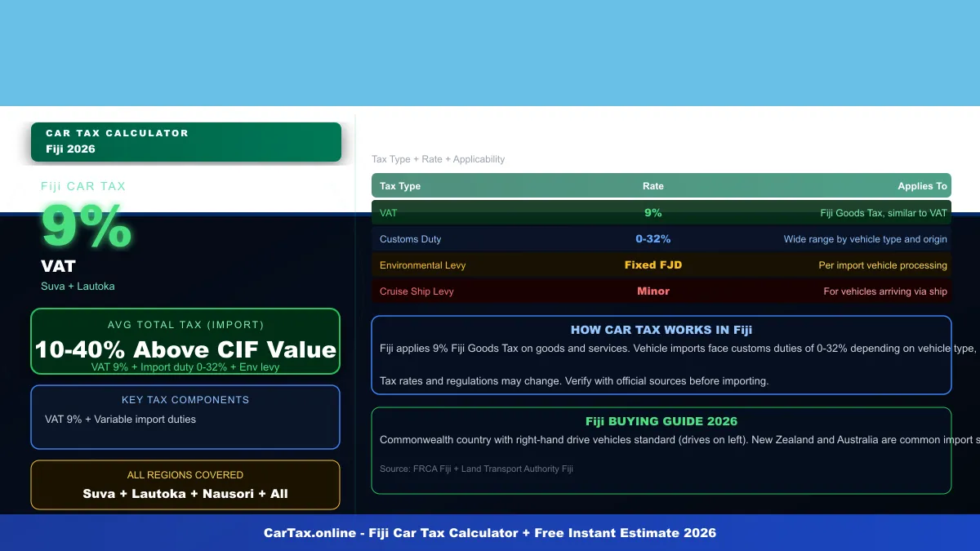Click the 'Suva + Lautoka' text under VAT
Image resolution: width=980 pixels, height=551 pixels.
pyautogui.click(x=78, y=286)
